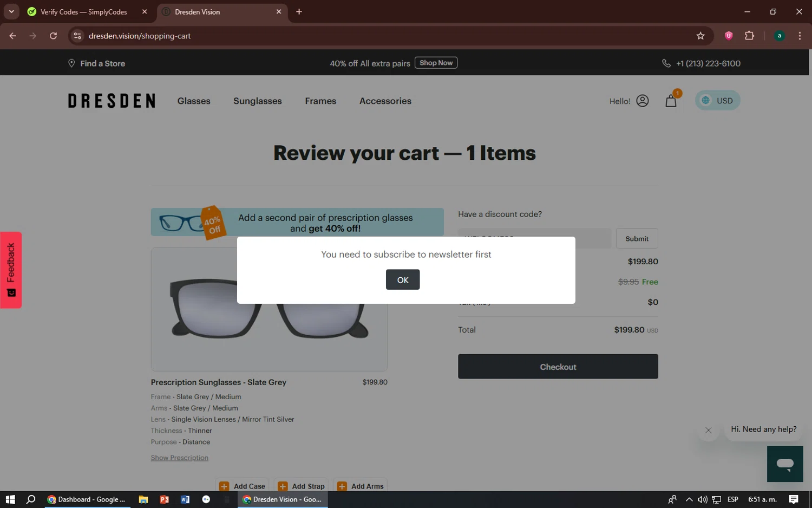
Task: Click the 40% off second pair banner
Action: [x=297, y=222]
